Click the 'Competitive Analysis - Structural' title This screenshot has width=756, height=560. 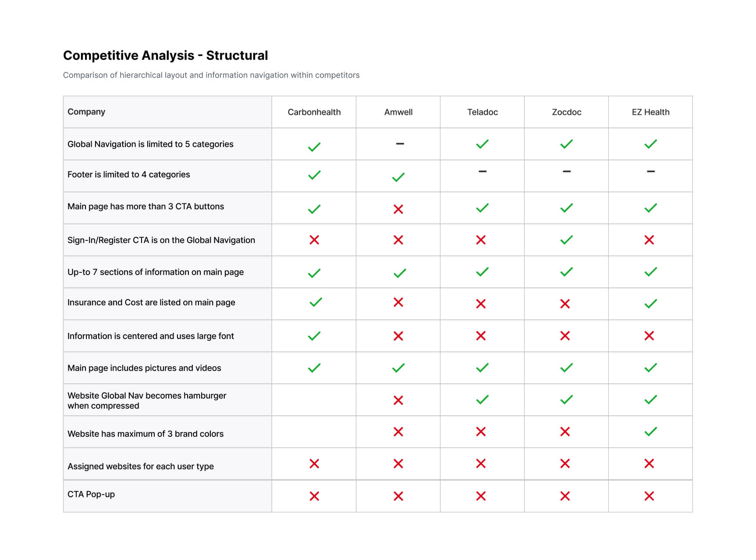pyautogui.click(x=165, y=56)
